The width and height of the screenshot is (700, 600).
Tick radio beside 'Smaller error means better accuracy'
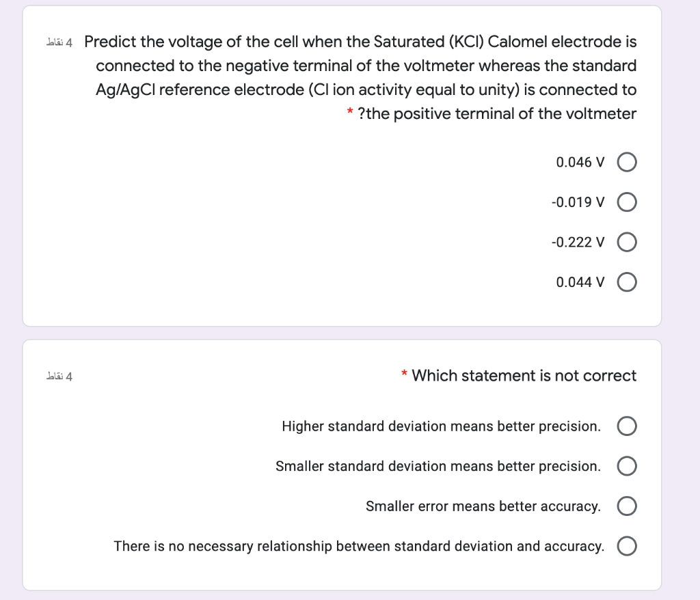(x=627, y=506)
